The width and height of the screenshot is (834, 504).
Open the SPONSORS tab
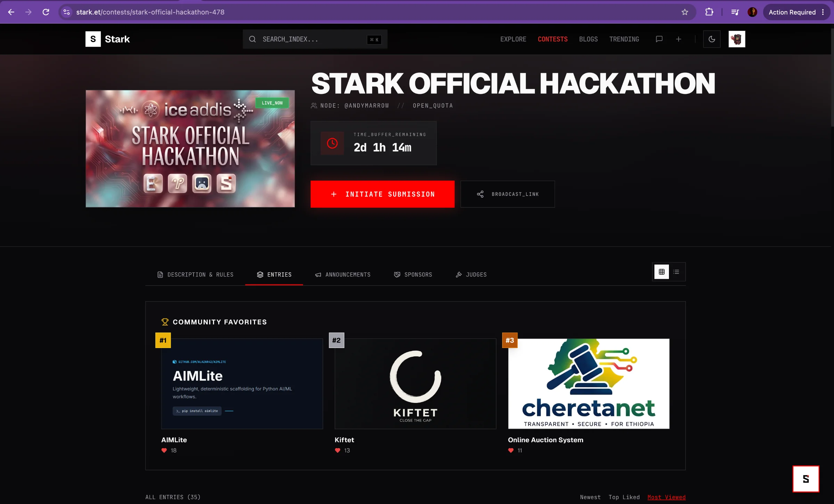[413, 274]
